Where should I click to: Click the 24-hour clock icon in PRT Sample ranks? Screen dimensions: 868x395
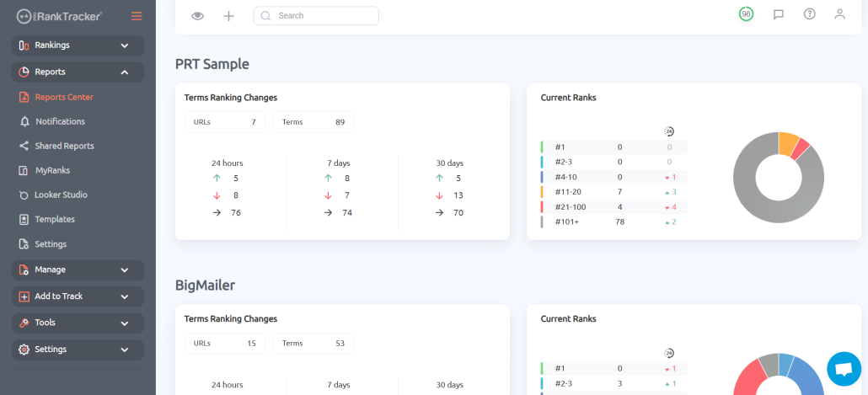pyautogui.click(x=669, y=131)
